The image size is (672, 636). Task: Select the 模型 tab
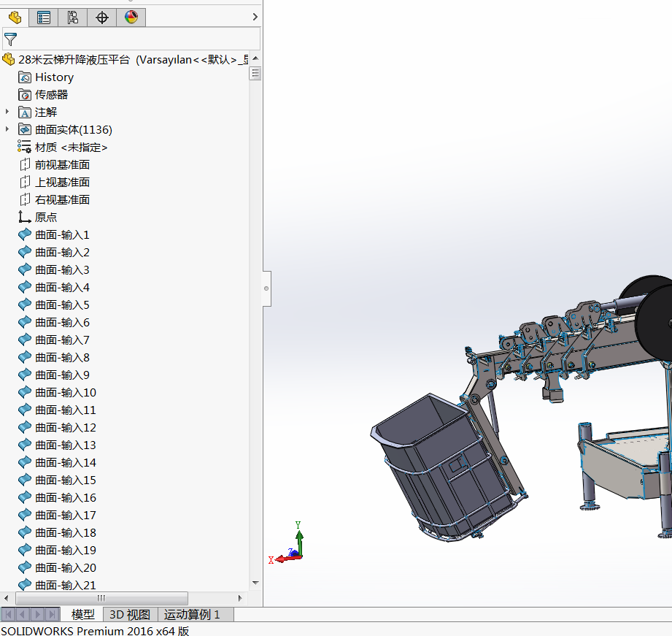point(83,615)
